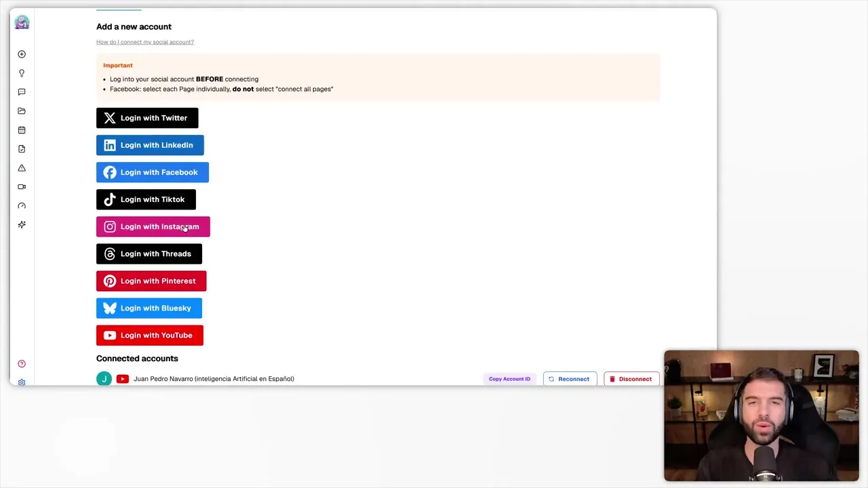Viewport: 868px width, 488px height.
Task: Click the YouTube icon on connected account
Action: (123, 379)
